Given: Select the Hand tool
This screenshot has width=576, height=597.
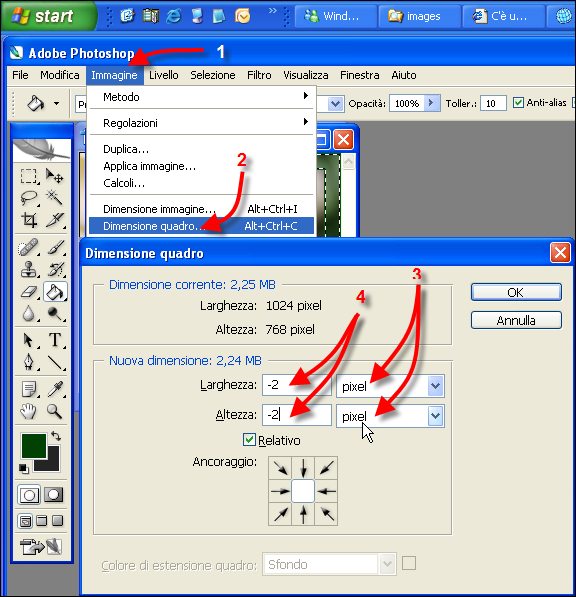Looking at the screenshot, I should tap(29, 411).
